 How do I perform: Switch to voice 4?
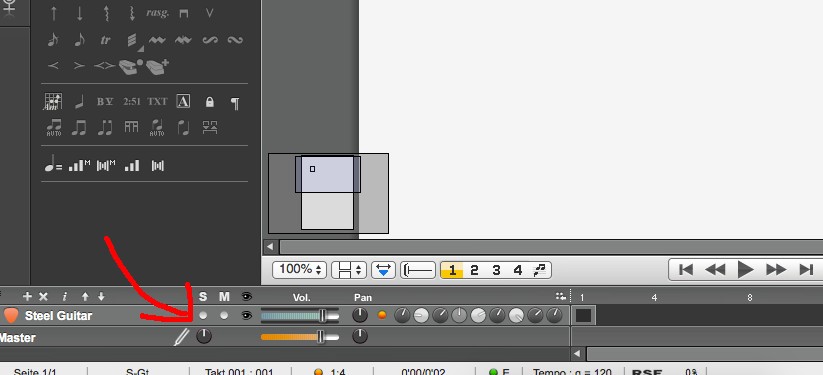point(518,270)
